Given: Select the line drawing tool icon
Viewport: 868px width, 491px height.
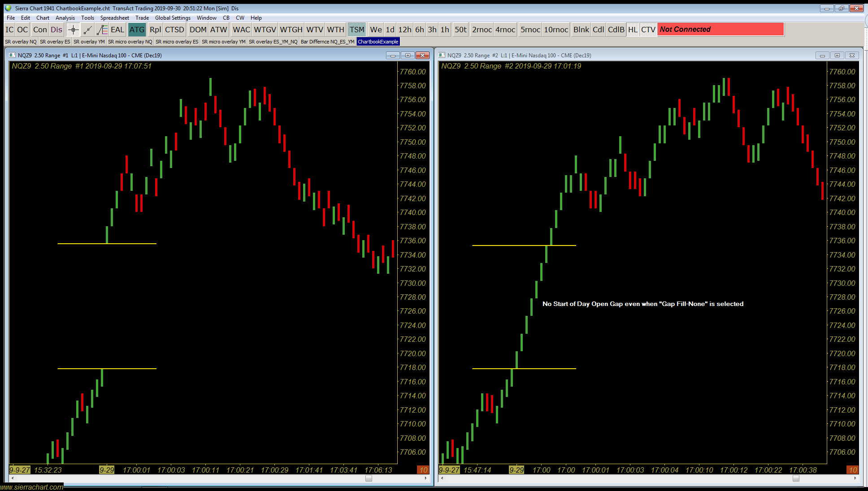Looking at the screenshot, I should coord(88,30).
